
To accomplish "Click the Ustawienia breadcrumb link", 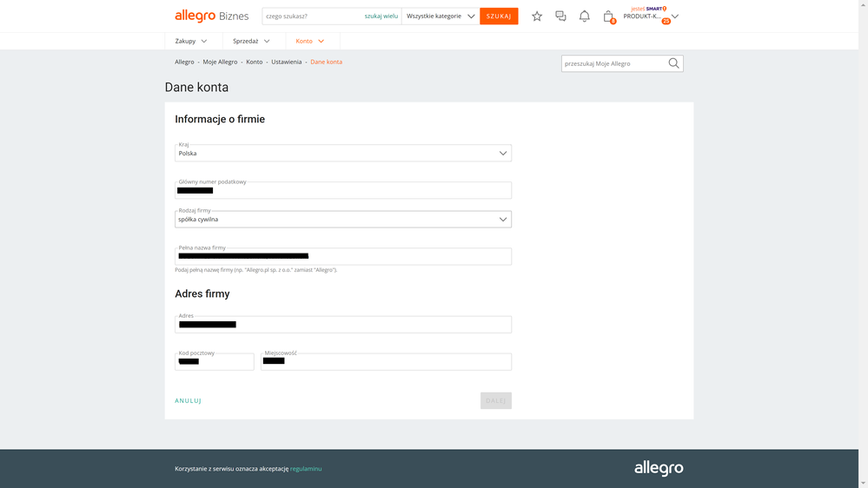I will tap(286, 63).
